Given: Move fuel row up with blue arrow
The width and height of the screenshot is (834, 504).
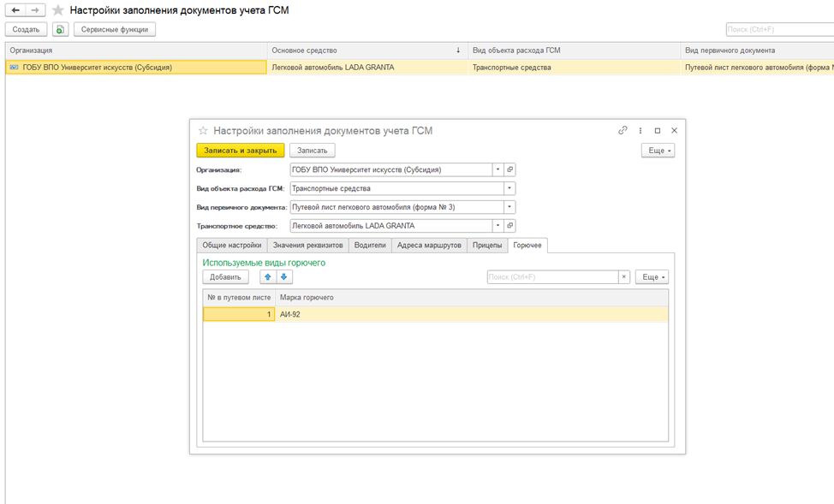Looking at the screenshot, I should [x=267, y=277].
